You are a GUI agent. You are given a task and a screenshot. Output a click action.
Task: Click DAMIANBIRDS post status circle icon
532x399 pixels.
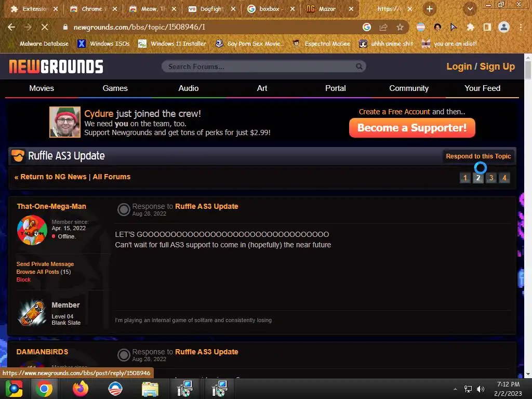pyautogui.click(x=124, y=355)
